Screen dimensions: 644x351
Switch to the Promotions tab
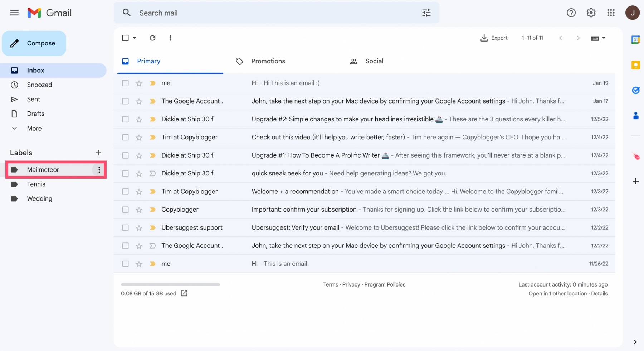[x=268, y=61]
